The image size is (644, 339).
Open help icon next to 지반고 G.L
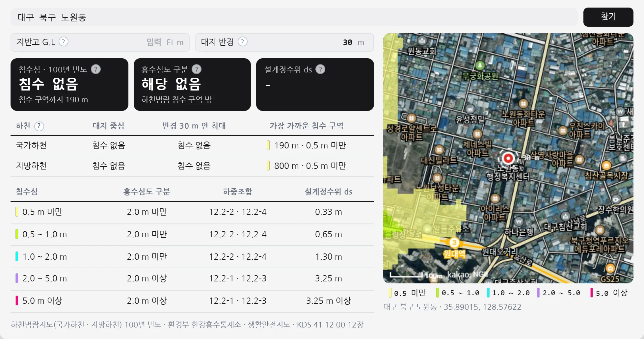(x=64, y=42)
